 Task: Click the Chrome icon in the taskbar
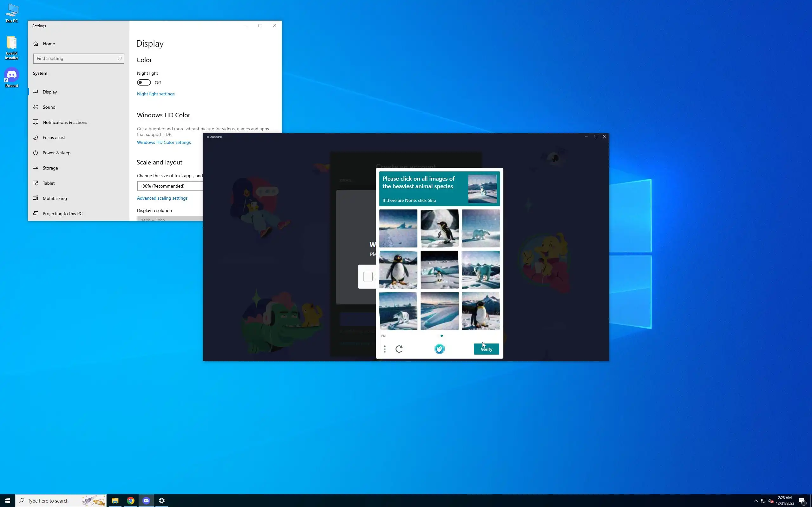[x=131, y=501]
